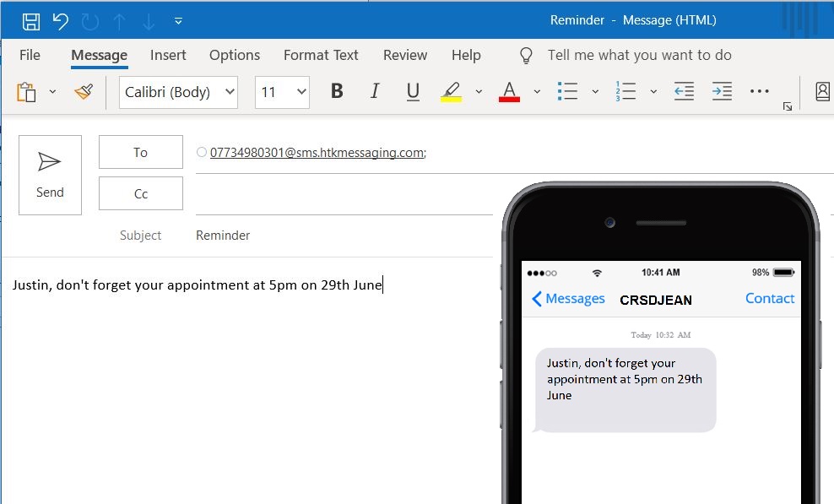Screen dimensions: 834x504
Task: Click the To button
Action: click(x=140, y=152)
